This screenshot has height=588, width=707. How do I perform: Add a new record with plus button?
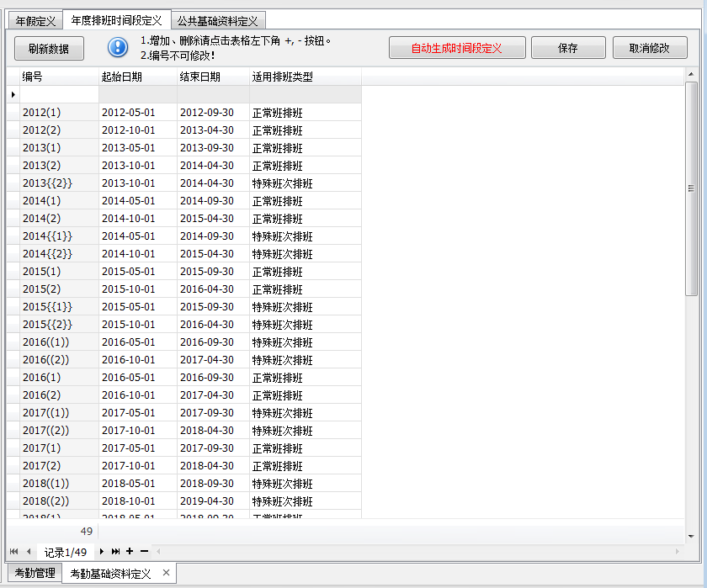tap(130, 551)
